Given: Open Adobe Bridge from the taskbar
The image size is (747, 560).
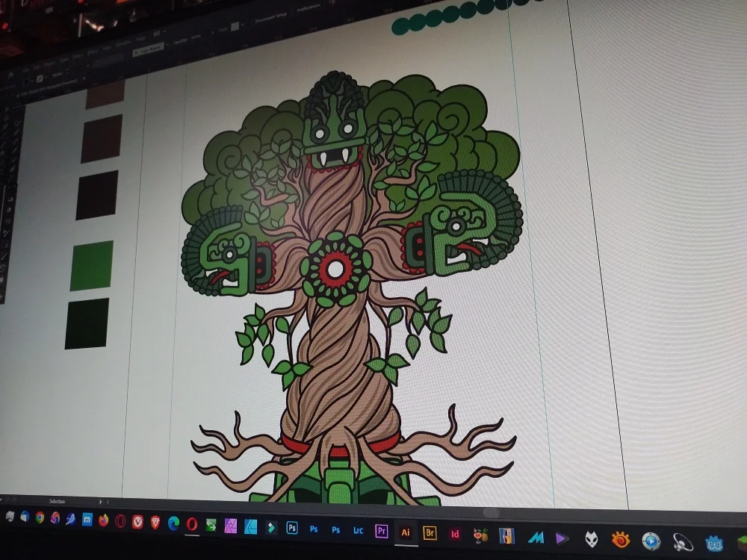Looking at the screenshot, I should pyautogui.click(x=430, y=533).
